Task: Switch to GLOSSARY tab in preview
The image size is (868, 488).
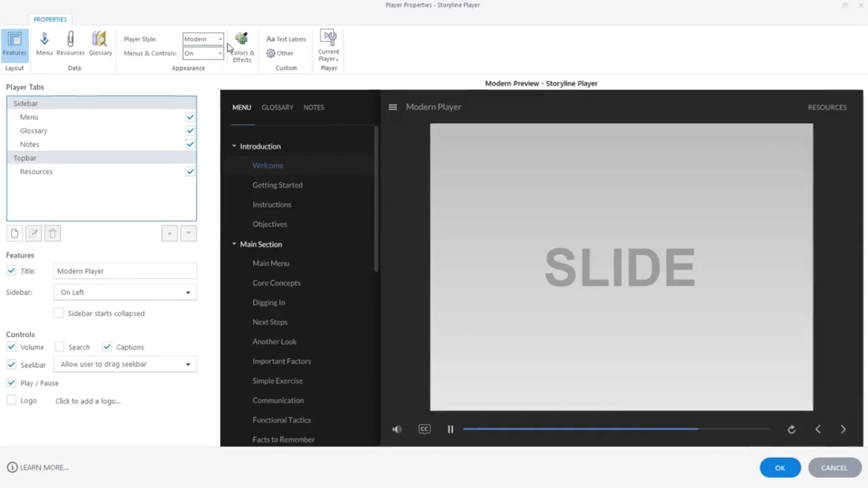Action: pyautogui.click(x=277, y=108)
